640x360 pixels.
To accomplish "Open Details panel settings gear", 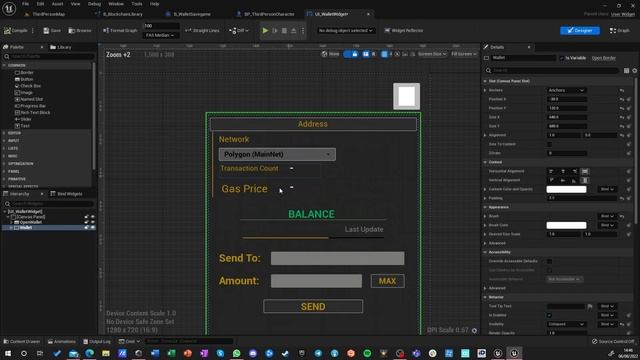I will (635, 71).
